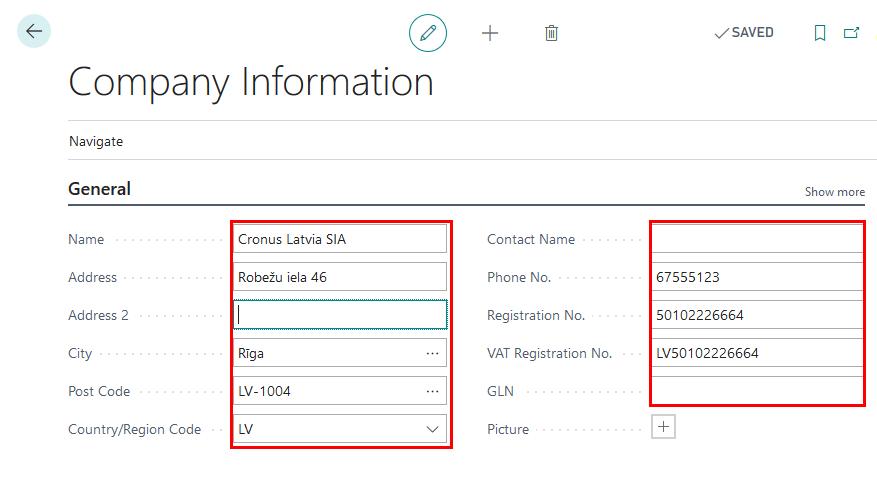
Task: Collapse the General section header
Action: 100,189
